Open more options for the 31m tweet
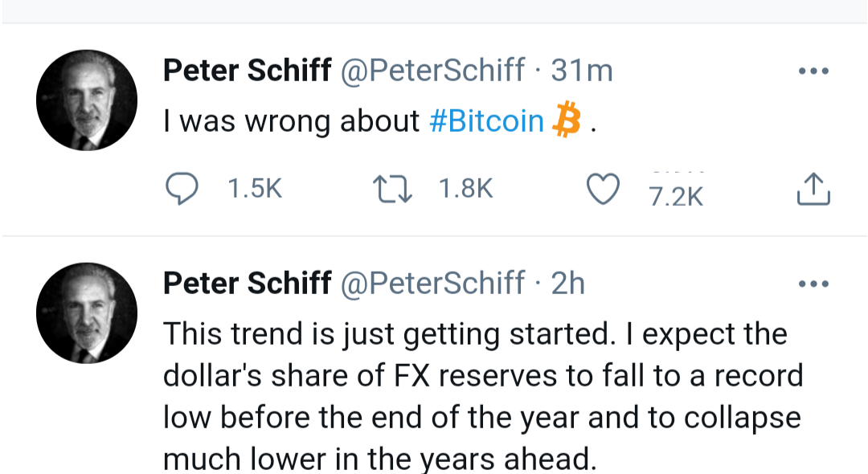868x474 pixels. coord(813,71)
